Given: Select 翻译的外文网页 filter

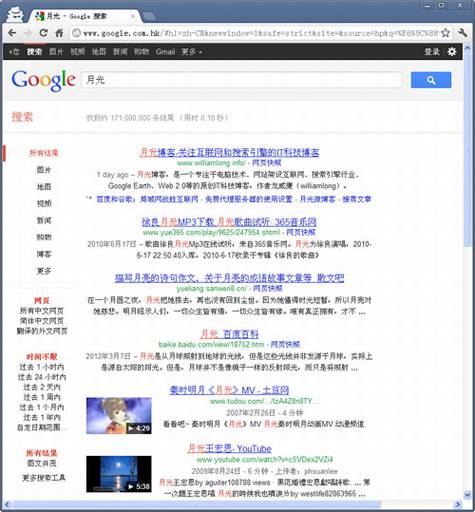Looking at the screenshot, I should pyautogui.click(x=42, y=331).
